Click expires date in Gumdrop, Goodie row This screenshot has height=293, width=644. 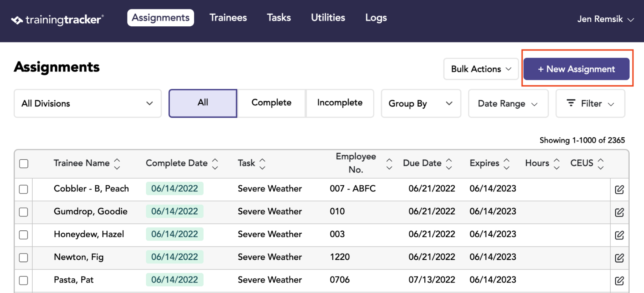[x=493, y=211]
